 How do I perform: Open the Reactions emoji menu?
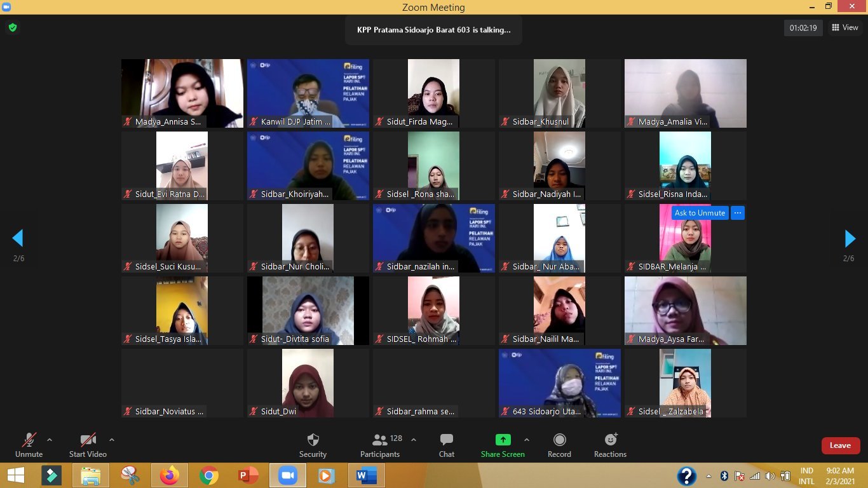point(610,445)
